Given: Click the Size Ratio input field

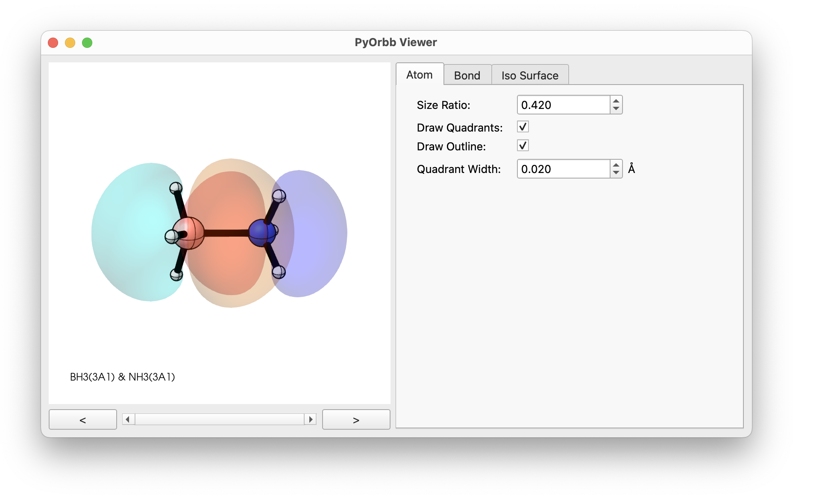Looking at the screenshot, I should point(564,105).
